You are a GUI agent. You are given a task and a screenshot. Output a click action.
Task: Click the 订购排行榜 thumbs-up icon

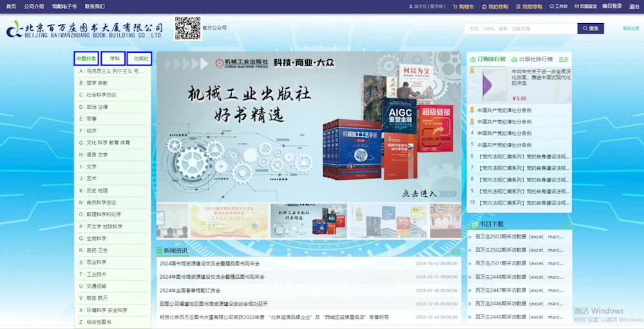(x=473, y=59)
